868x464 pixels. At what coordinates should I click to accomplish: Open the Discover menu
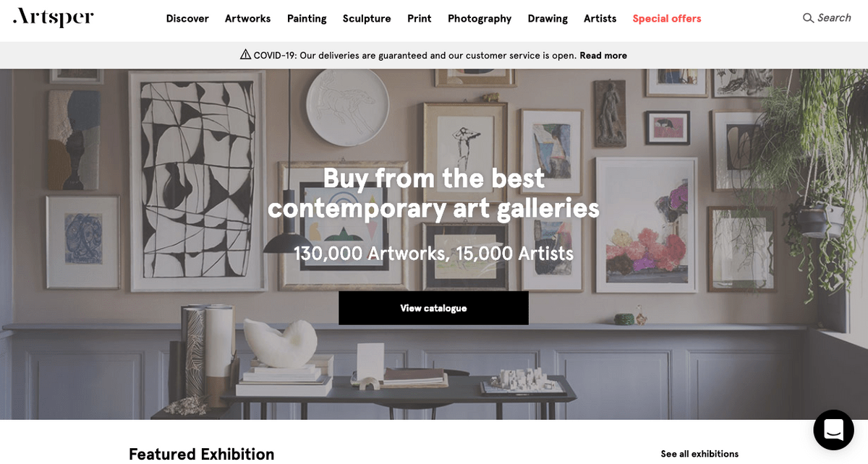(187, 19)
